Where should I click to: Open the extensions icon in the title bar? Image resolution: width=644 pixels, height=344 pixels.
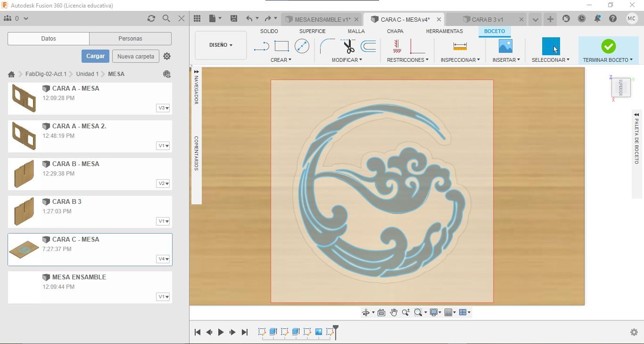[x=566, y=18]
